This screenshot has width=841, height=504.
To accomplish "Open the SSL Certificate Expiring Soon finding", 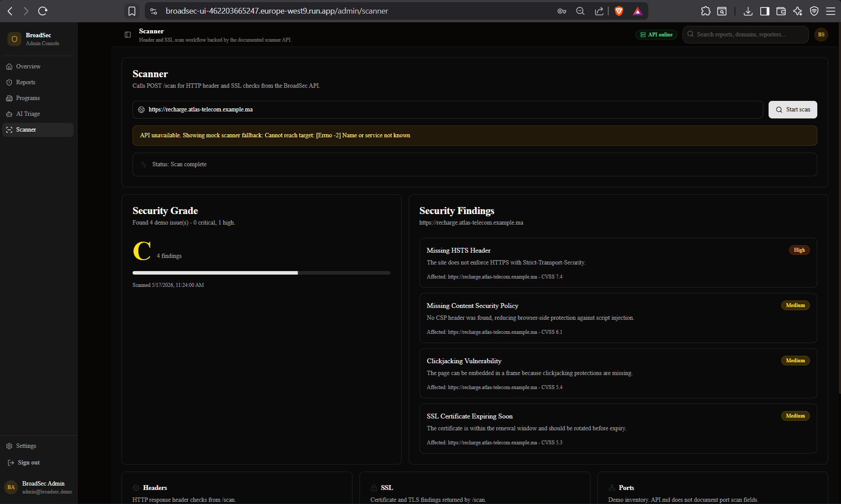I will pyautogui.click(x=618, y=429).
